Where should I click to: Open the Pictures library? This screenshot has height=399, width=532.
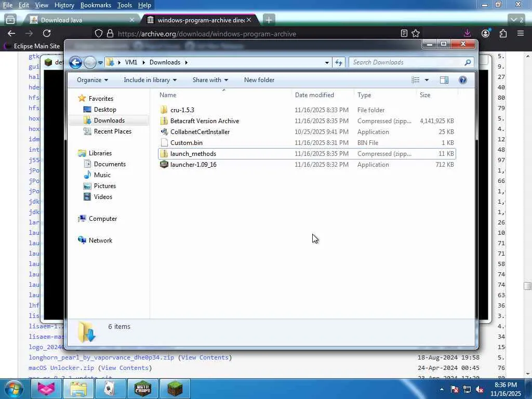[104, 185]
